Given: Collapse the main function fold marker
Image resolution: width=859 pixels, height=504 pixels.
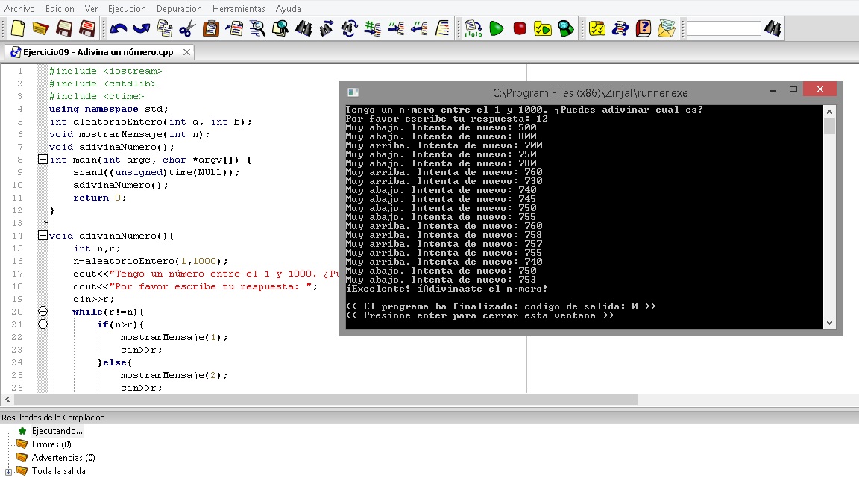Looking at the screenshot, I should pos(43,159).
